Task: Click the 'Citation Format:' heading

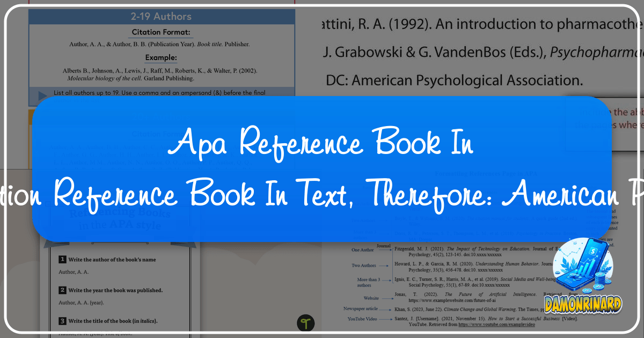Action: click(x=161, y=32)
